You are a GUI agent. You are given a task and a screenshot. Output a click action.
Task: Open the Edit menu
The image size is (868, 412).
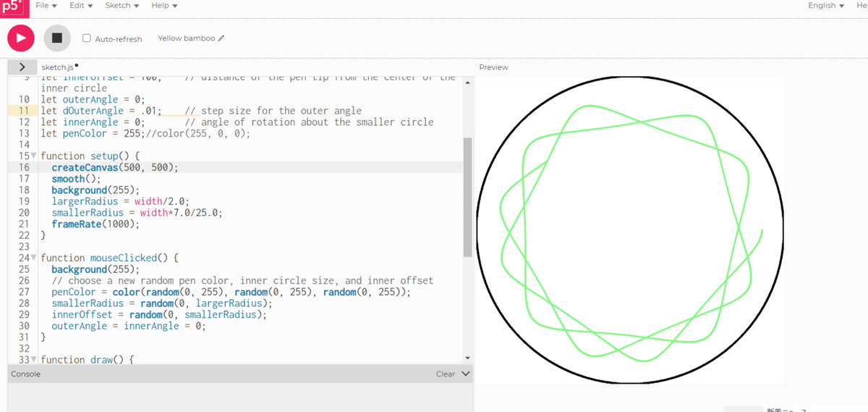[81, 5]
